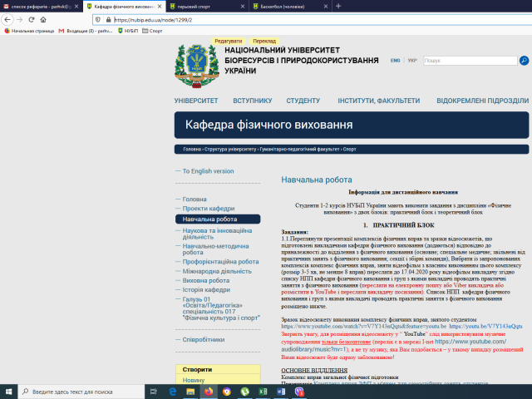
Task: Click the Редагувати edit button
Action: pos(229,41)
